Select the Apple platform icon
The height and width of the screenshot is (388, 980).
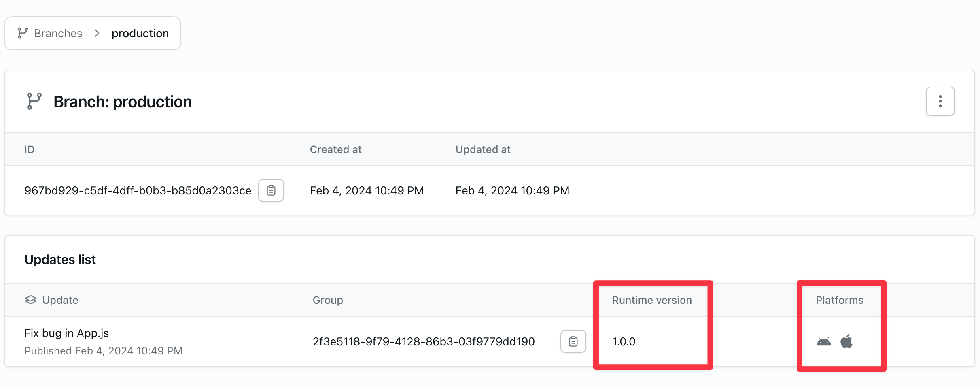[x=847, y=341]
